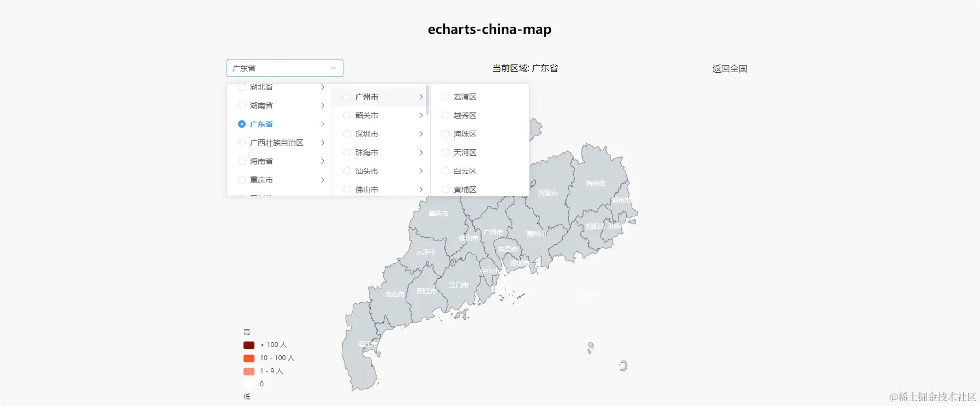Viewport: 980px width, 406px height.
Task: Choose the 汕头市 radio button
Action: pyautogui.click(x=347, y=171)
